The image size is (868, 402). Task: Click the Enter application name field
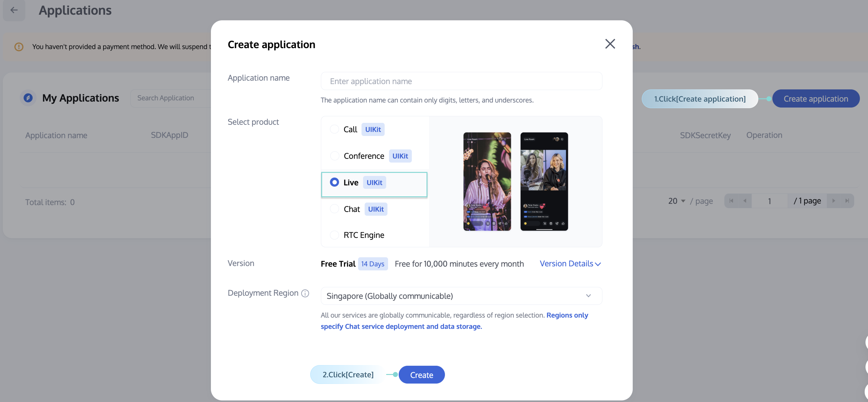coord(461,81)
